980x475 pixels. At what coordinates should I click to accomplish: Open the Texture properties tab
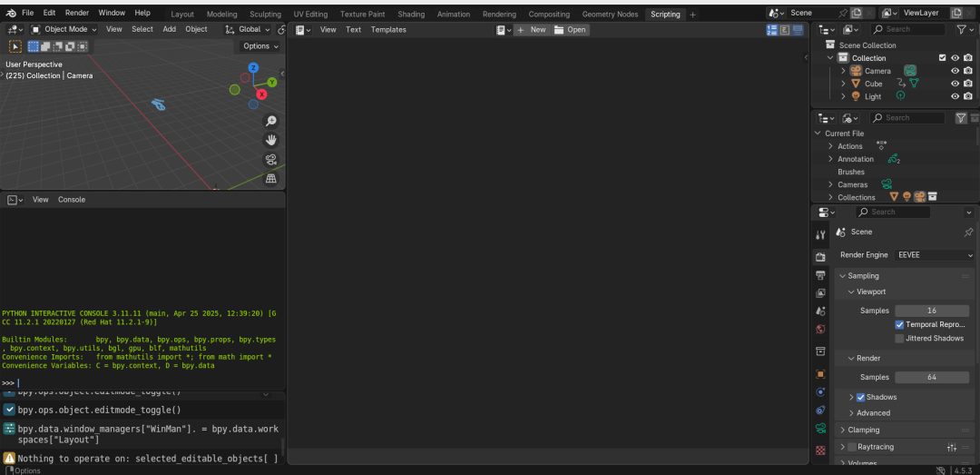click(x=820, y=450)
